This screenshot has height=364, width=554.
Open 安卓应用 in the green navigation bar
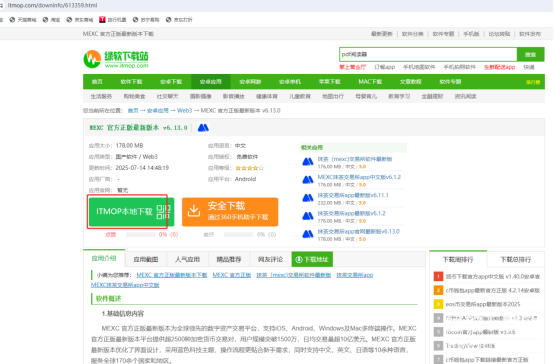pyautogui.click(x=211, y=82)
